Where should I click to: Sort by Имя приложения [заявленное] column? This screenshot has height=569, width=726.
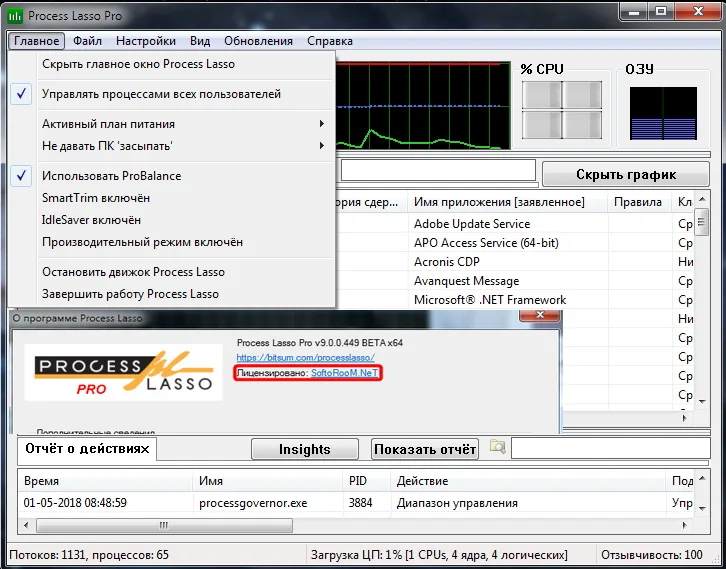507,202
